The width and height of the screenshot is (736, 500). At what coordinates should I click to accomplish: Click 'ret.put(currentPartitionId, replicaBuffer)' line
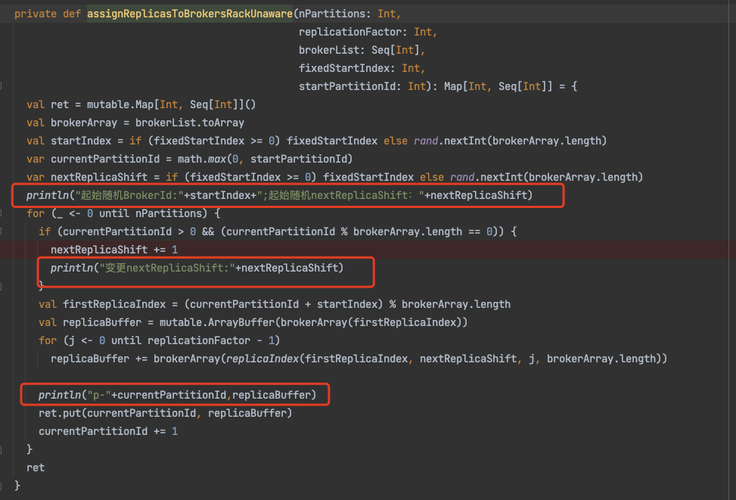(x=165, y=413)
